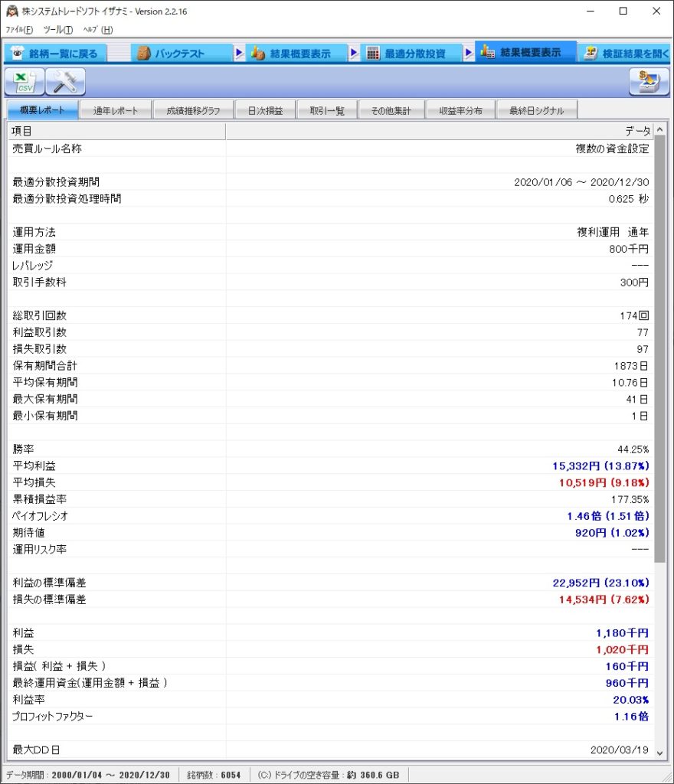Open the 日次損益 tab
The image size is (674, 784).
click(x=265, y=111)
